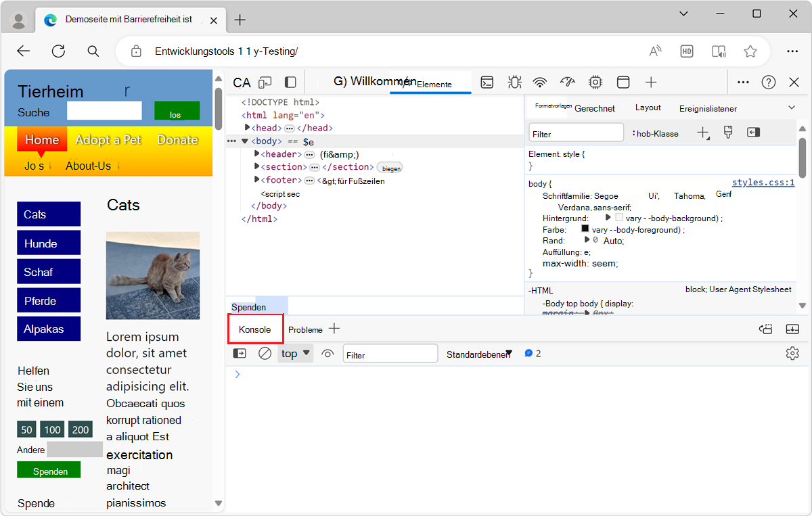Click the live expression eye icon
The height and width of the screenshot is (516, 812).
click(x=328, y=354)
